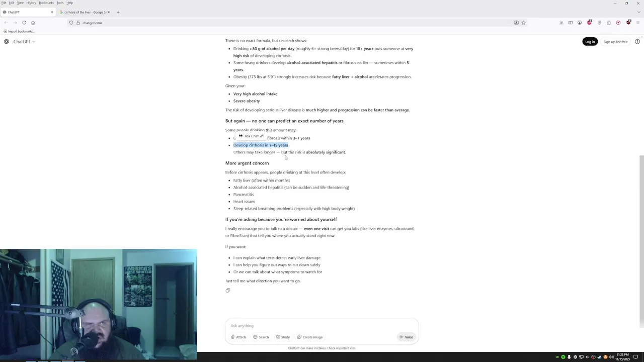Open the Tools menu
644x362 pixels.
(x=60, y=3)
